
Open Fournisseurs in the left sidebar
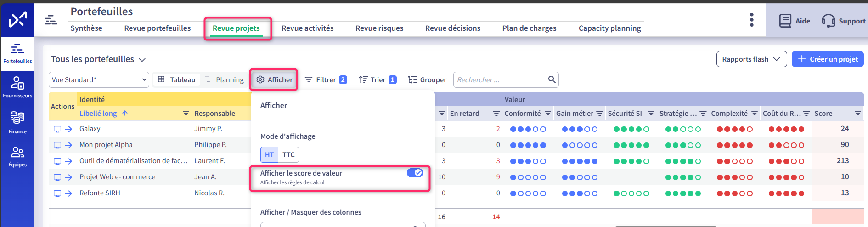(x=17, y=87)
